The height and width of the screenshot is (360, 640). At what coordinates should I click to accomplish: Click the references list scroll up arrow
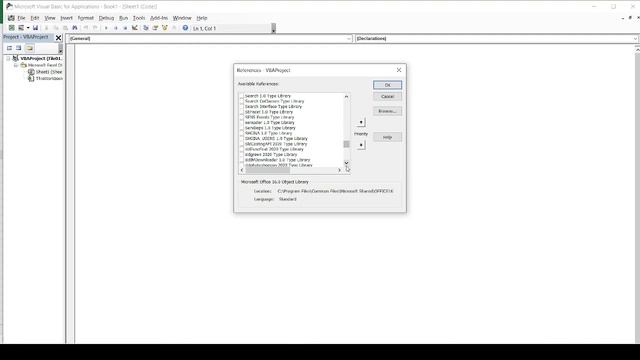347,96
